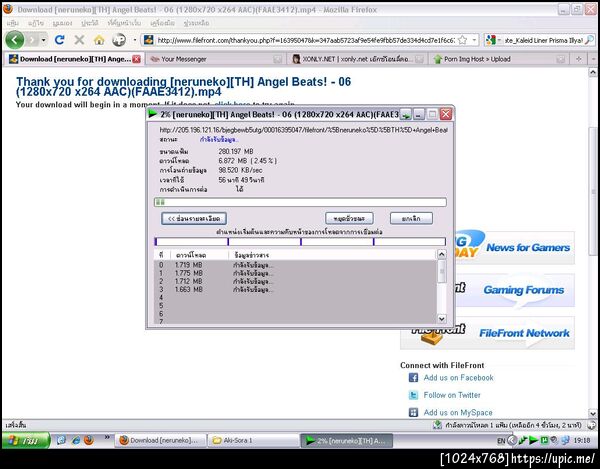Open a new tab with the plus button

pos(579,59)
